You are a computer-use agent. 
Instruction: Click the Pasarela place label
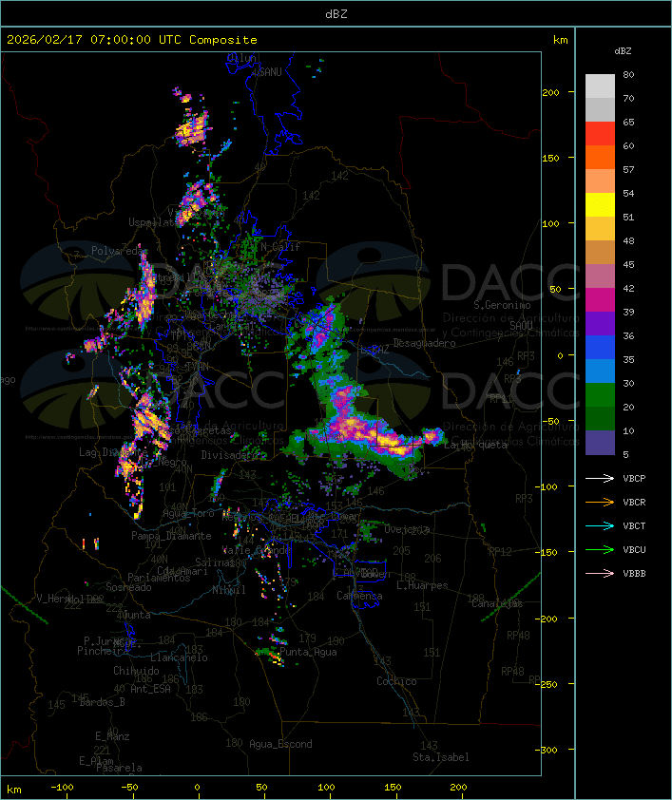click(x=119, y=768)
